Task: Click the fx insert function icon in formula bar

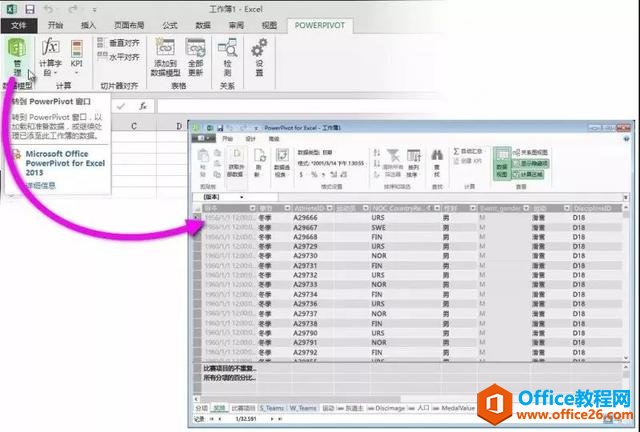Action: 142,106
